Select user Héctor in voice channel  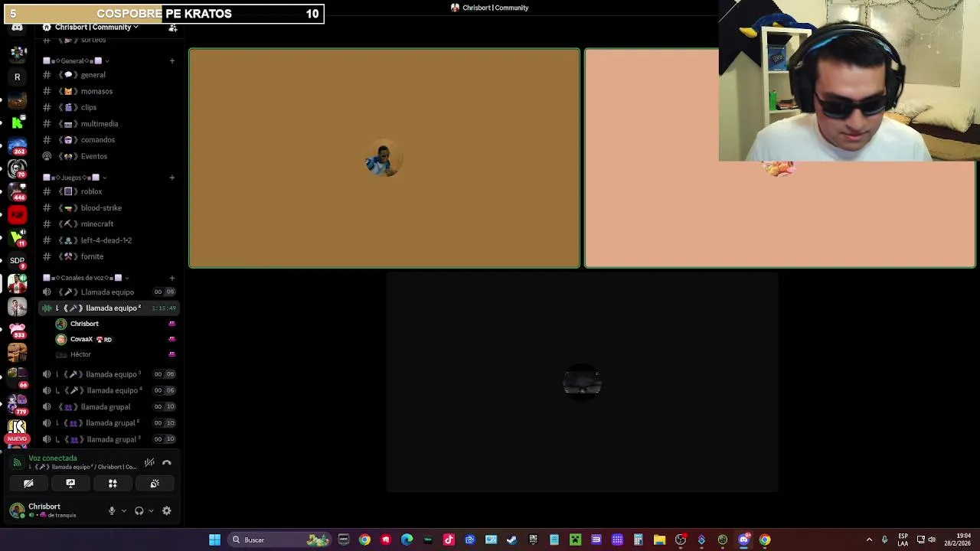point(115,354)
